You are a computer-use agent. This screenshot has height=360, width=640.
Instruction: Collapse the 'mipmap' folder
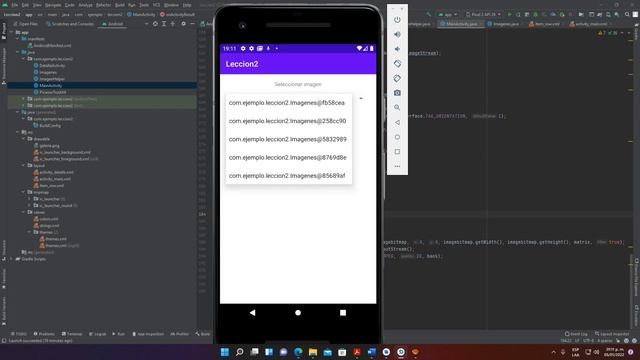coord(24,192)
